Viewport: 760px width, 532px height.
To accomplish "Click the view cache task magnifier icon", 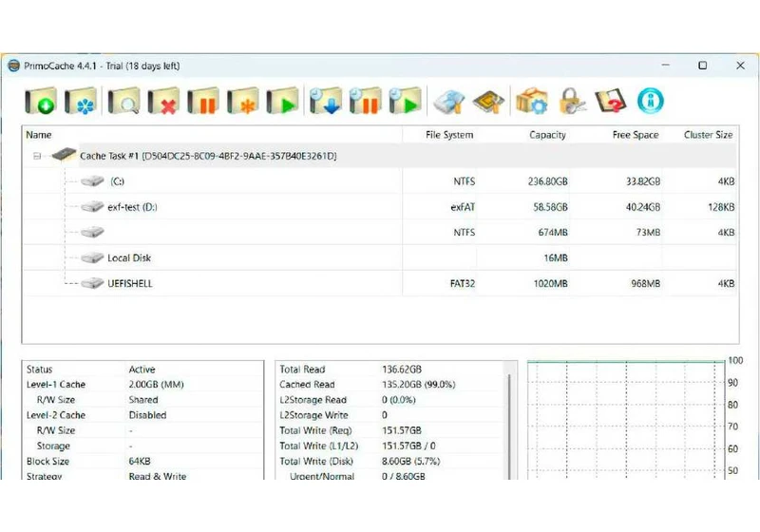I will click(x=124, y=101).
